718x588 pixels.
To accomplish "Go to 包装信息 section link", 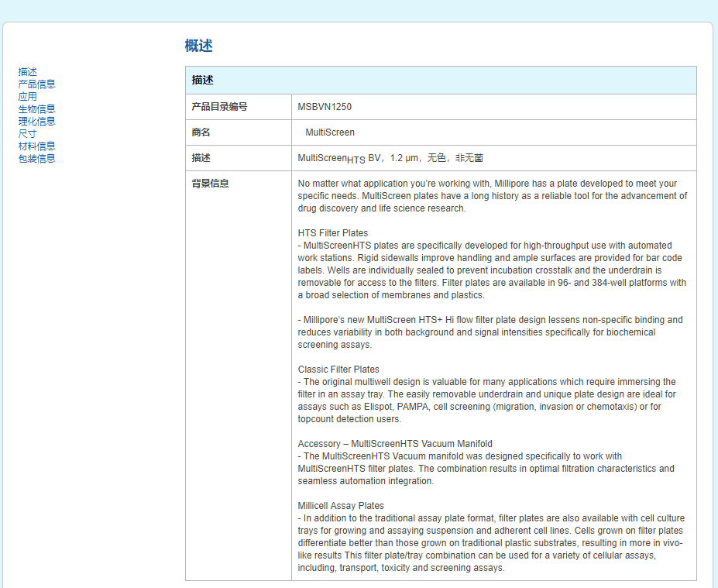I will click(36, 159).
